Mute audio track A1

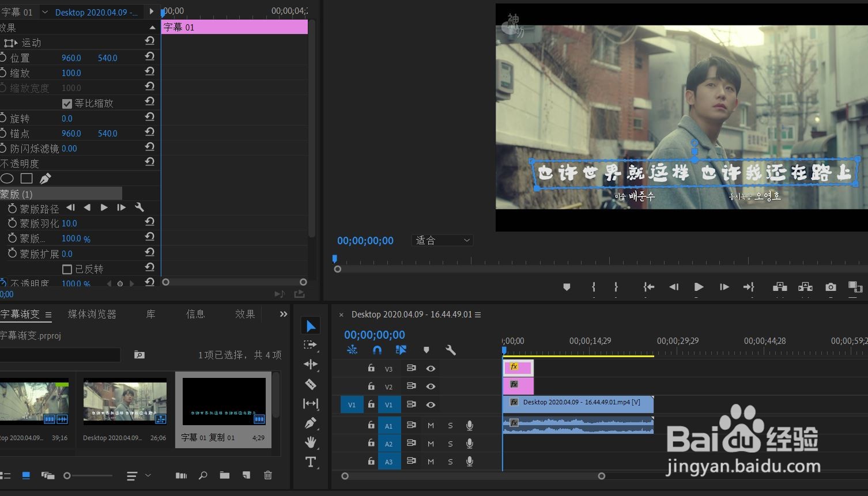point(431,426)
